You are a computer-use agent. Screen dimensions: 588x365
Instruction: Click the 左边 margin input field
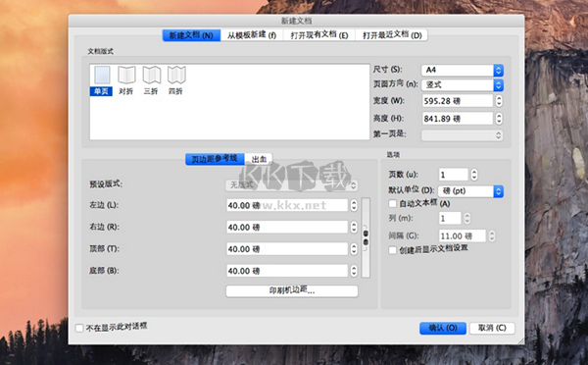(287, 205)
